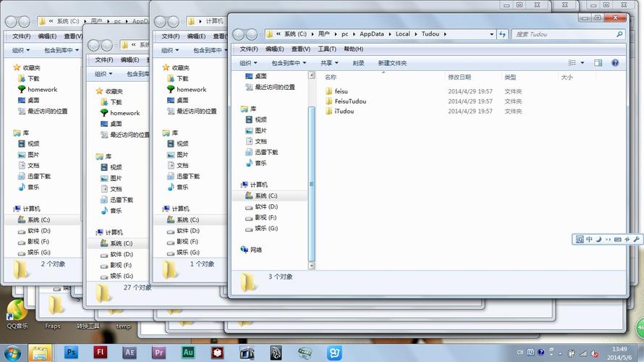
Task: Click the Local breadcrumb in the address bar
Action: click(x=402, y=34)
